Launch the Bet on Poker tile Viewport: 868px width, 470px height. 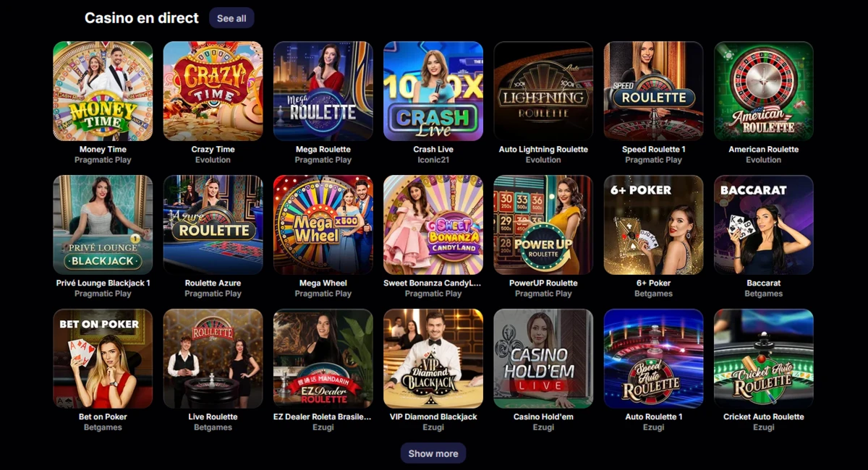click(103, 359)
